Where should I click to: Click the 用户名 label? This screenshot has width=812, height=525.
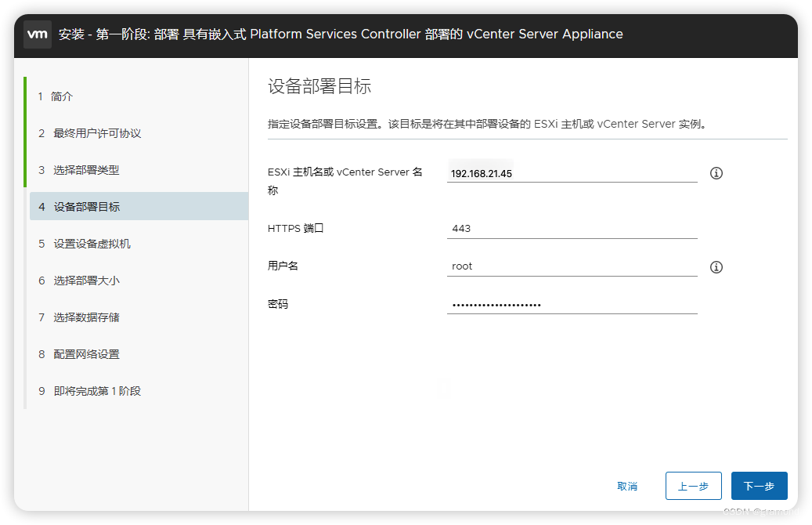[x=283, y=266]
